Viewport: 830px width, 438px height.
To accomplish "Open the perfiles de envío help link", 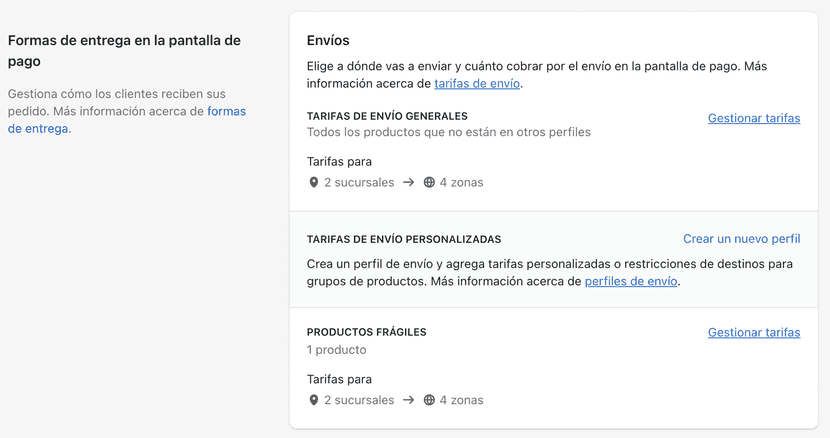I will click(630, 282).
